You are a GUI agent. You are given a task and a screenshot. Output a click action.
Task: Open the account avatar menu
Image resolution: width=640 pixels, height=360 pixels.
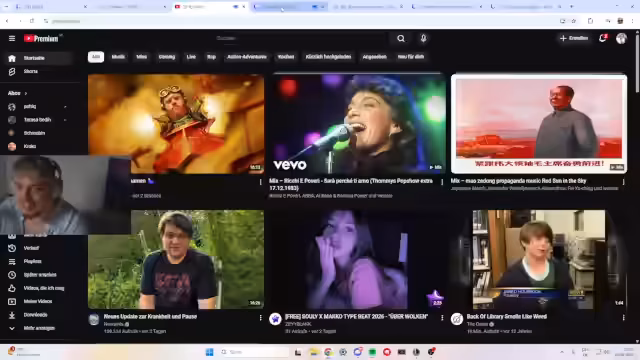[x=621, y=38]
